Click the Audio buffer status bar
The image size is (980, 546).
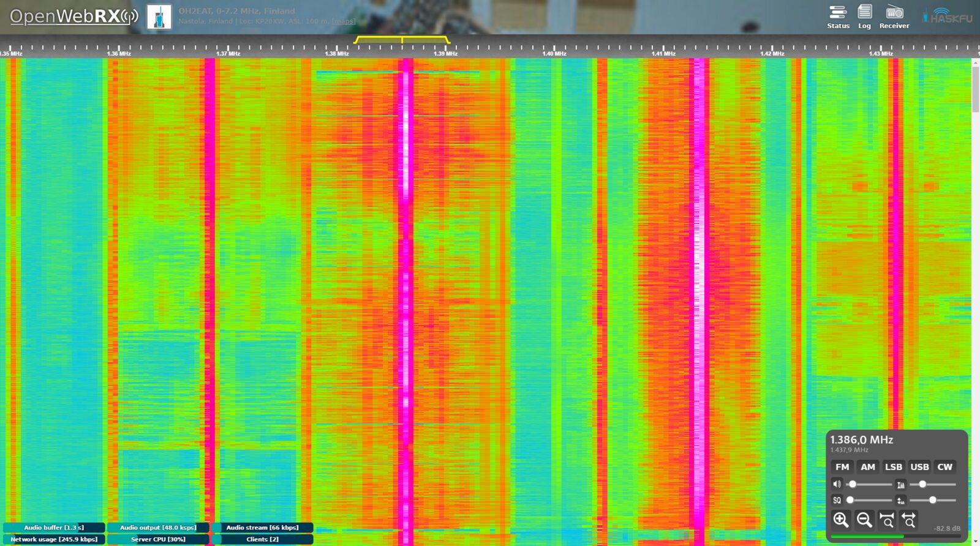[54, 528]
